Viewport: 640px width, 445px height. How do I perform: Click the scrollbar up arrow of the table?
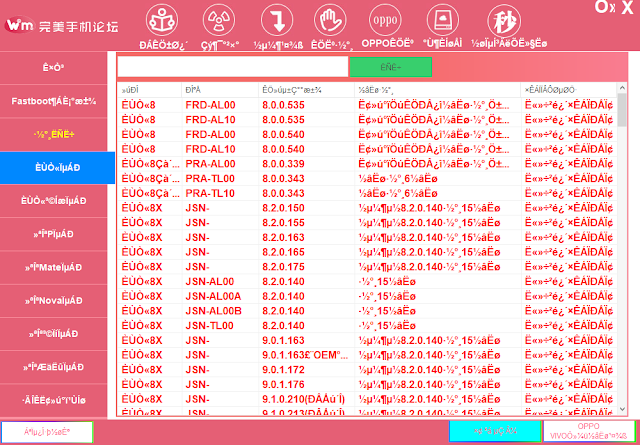coord(622,88)
